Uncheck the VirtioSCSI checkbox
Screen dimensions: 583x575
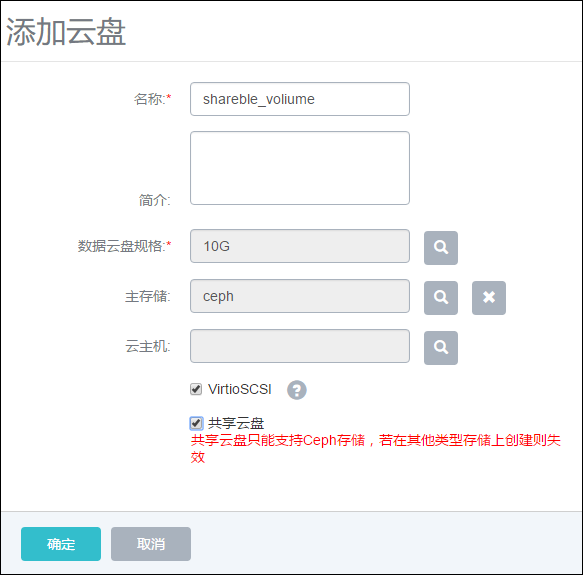196,389
